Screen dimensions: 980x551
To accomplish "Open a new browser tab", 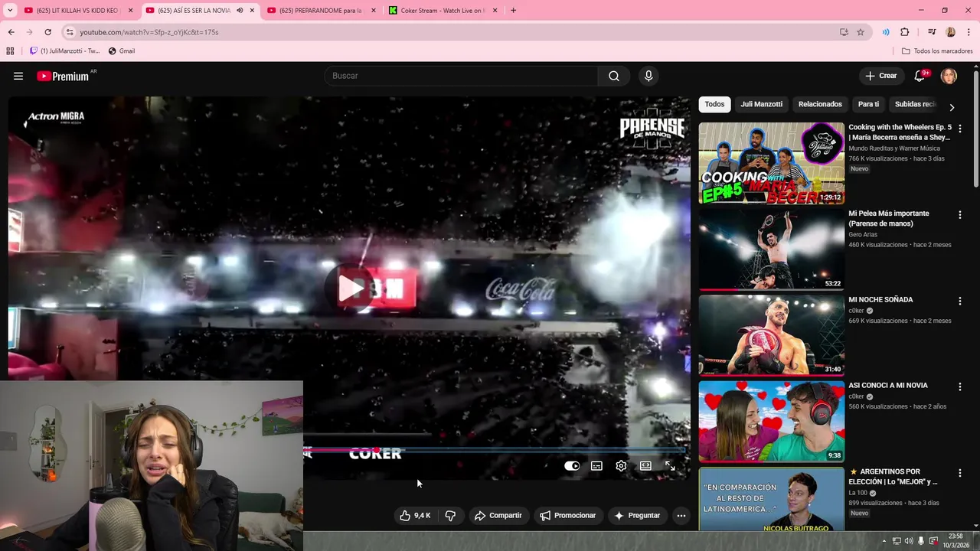I will click(x=513, y=11).
